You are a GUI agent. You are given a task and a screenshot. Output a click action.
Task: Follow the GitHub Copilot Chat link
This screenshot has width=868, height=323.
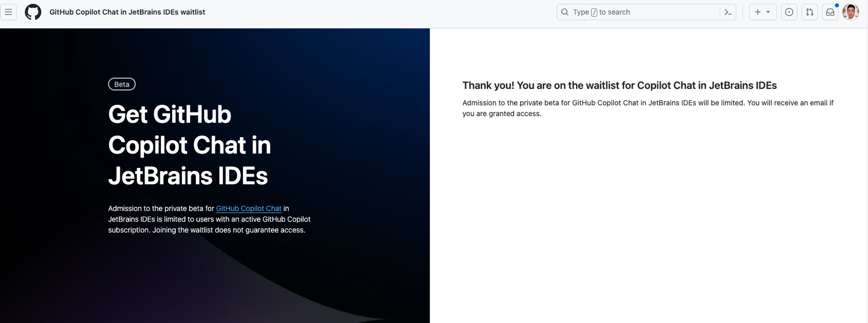(x=249, y=209)
